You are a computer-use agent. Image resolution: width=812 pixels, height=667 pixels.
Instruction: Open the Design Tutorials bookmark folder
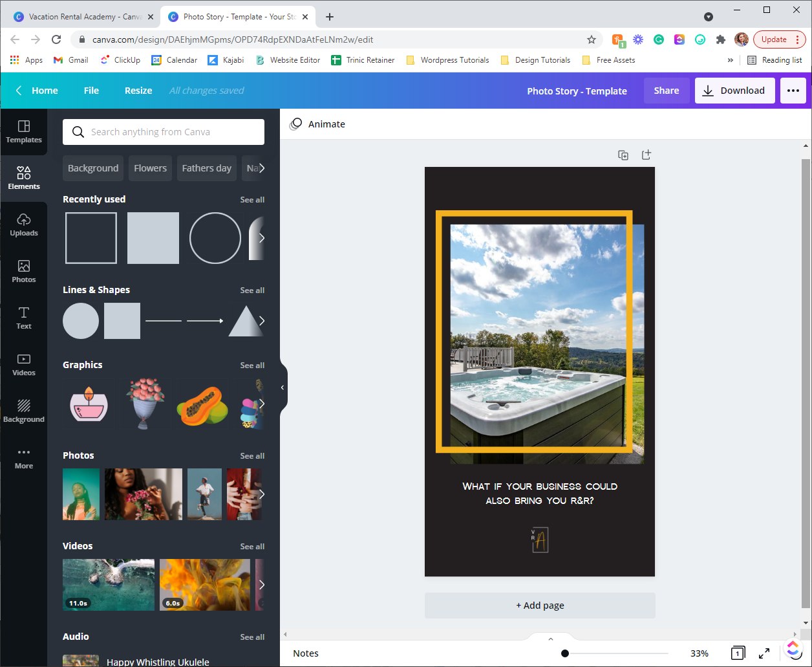pyautogui.click(x=535, y=60)
